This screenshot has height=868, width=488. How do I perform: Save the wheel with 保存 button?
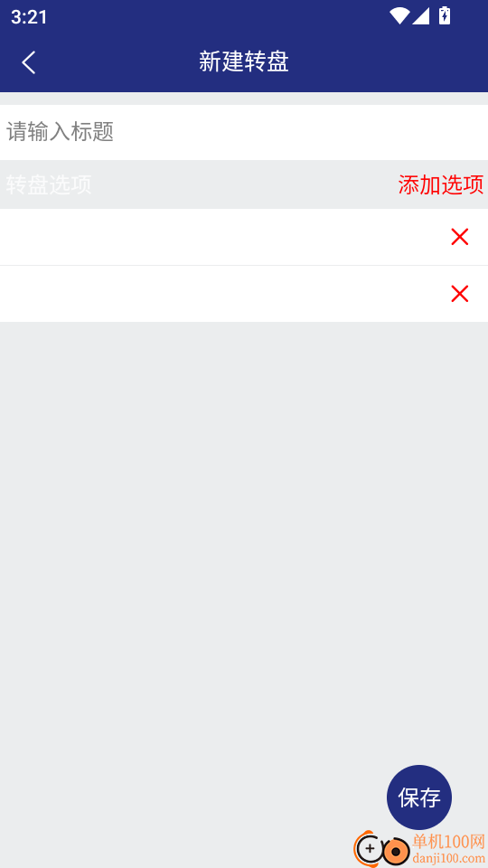click(x=419, y=797)
